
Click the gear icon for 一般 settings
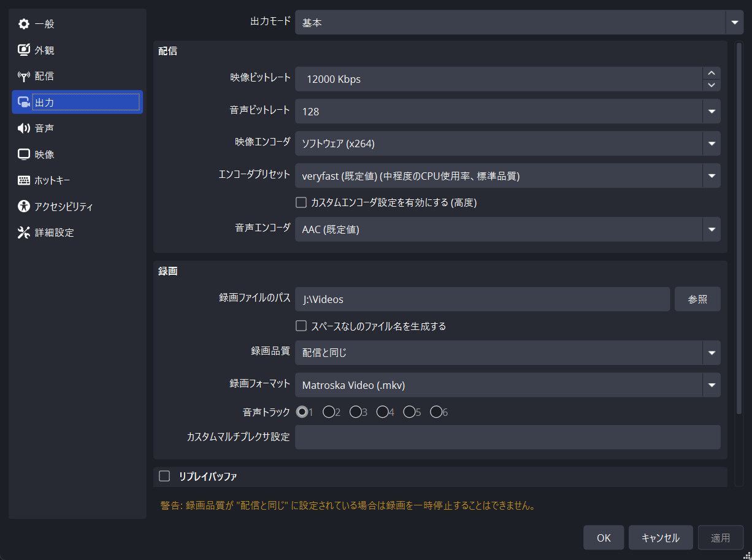click(24, 24)
